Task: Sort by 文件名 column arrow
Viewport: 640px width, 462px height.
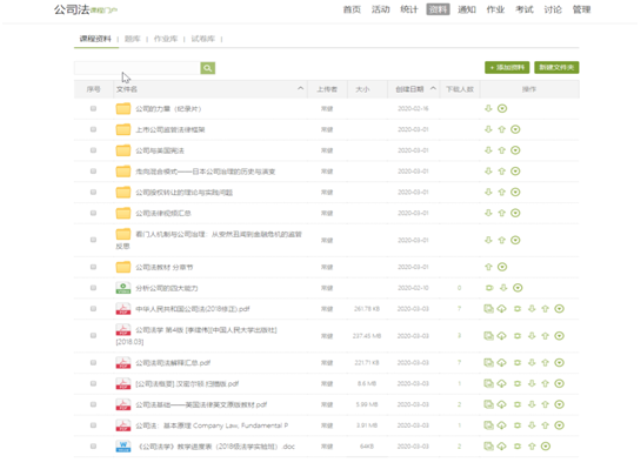Action: (300, 89)
